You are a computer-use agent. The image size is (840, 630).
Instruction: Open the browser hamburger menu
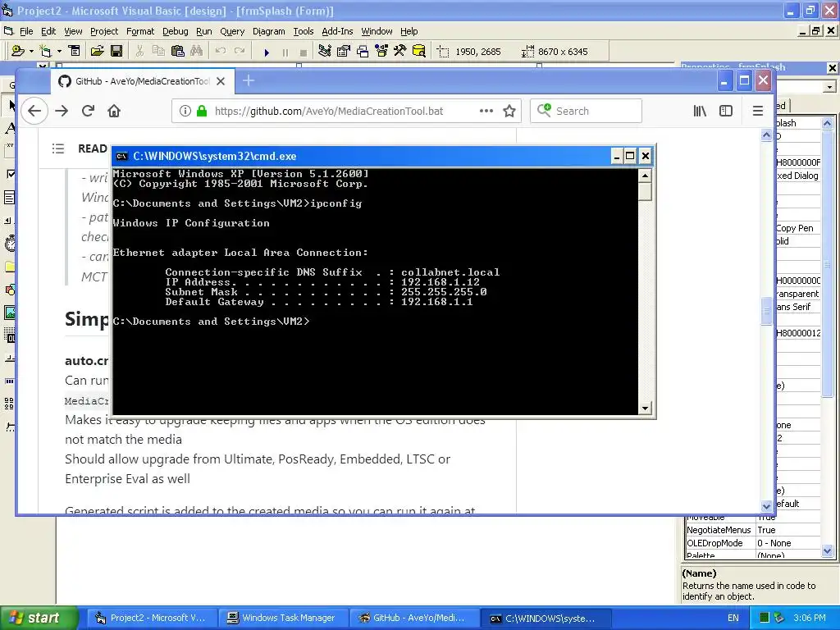(757, 111)
